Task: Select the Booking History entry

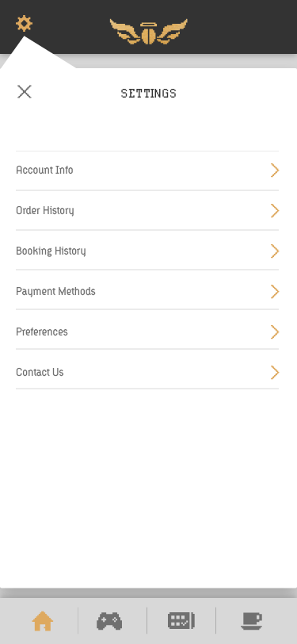Action: [x=147, y=251]
